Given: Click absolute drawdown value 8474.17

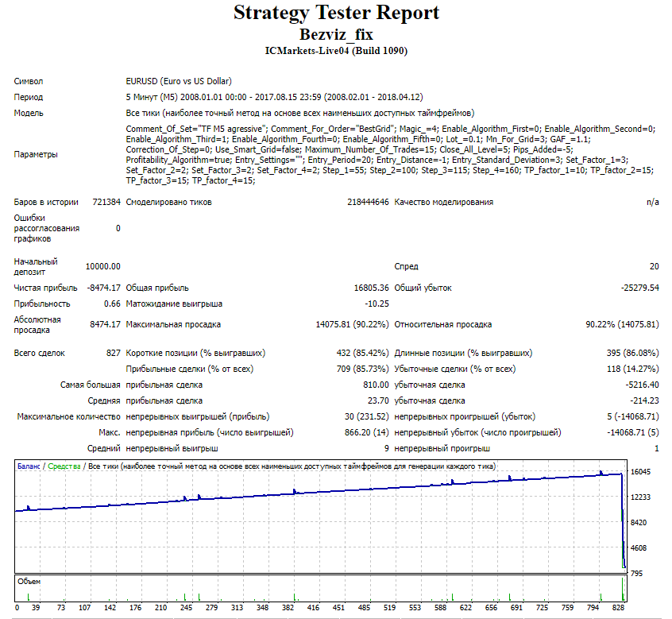Looking at the screenshot, I should point(105,324).
